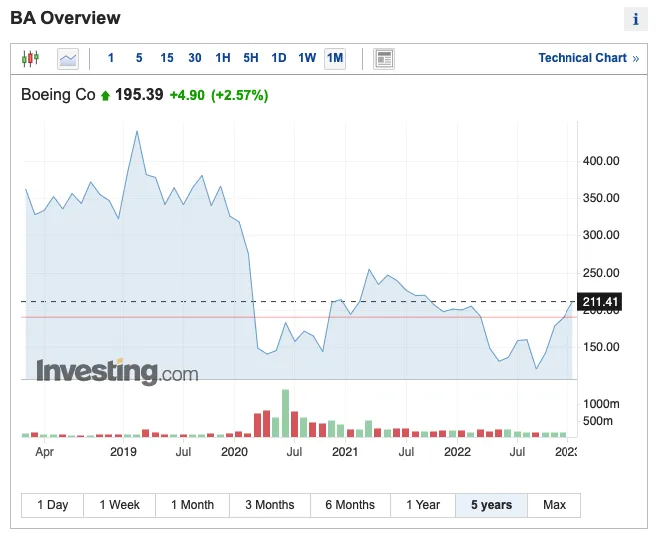Click the price peak above 400
The image size is (661, 539).
pos(137,131)
